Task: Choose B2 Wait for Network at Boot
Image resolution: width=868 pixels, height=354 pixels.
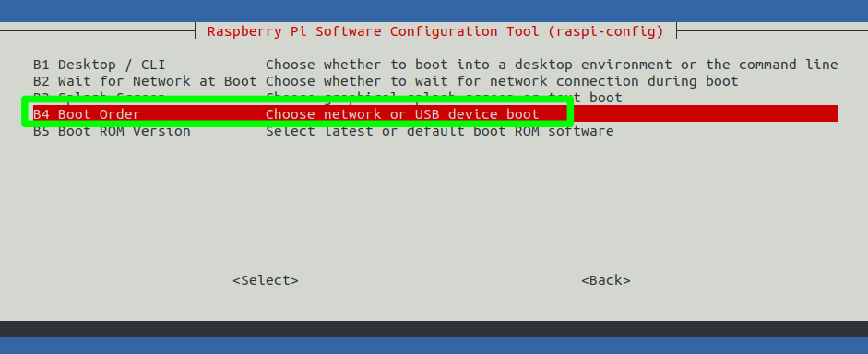Action: click(x=435, y=81)
